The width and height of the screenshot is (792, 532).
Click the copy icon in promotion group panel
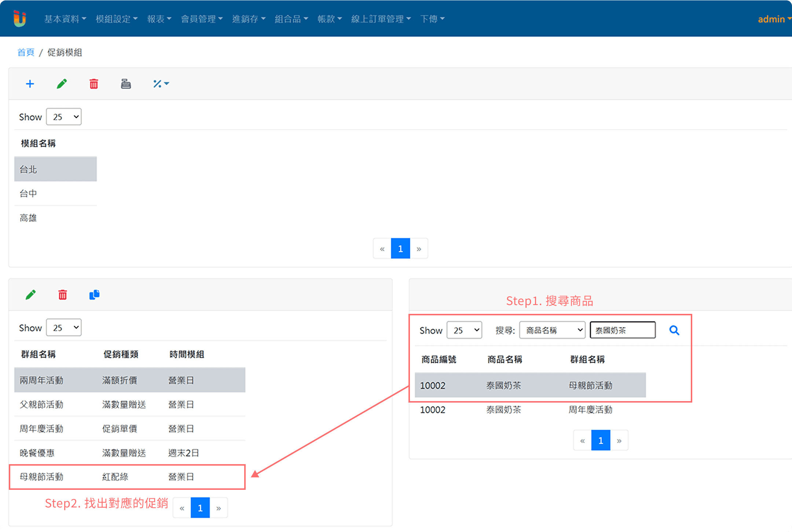[94, 295]
